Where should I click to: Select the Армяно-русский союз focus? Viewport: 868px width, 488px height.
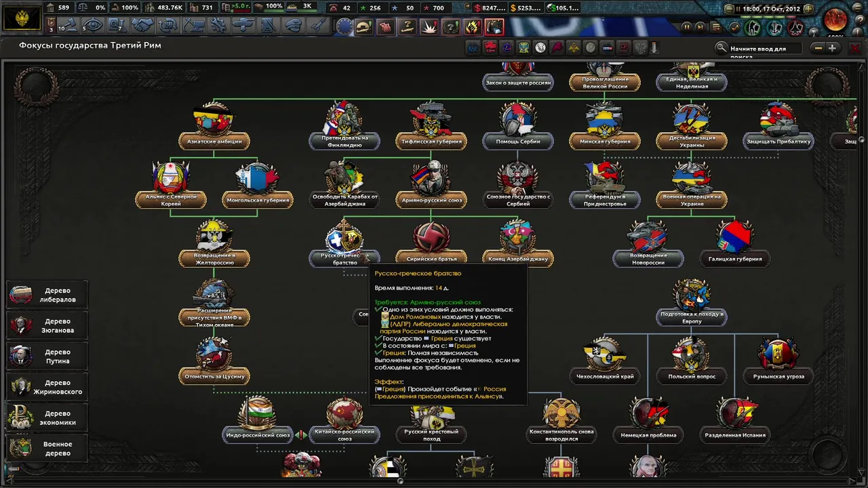[431, 186]
